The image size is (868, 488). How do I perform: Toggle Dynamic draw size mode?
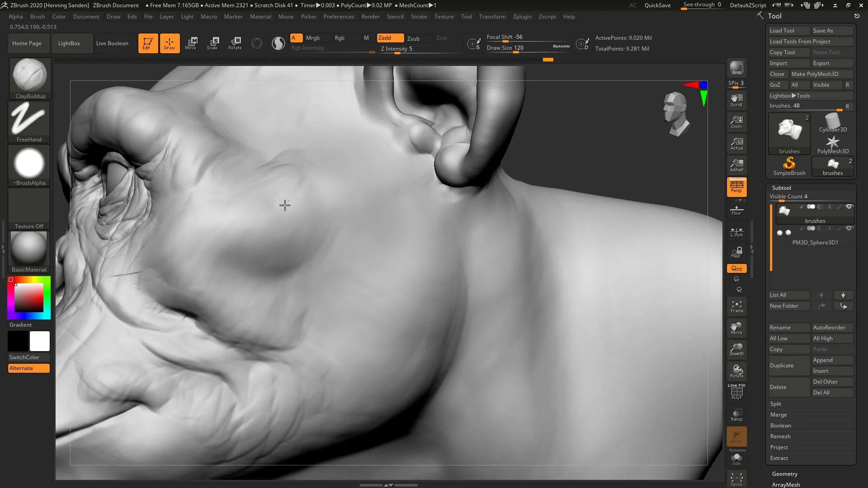click(561, 47)
